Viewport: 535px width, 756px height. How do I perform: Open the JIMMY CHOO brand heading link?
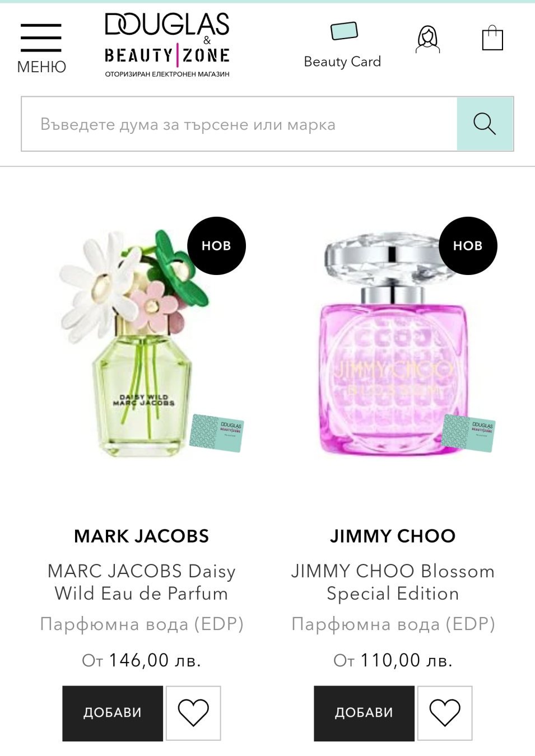pos(393,536)
